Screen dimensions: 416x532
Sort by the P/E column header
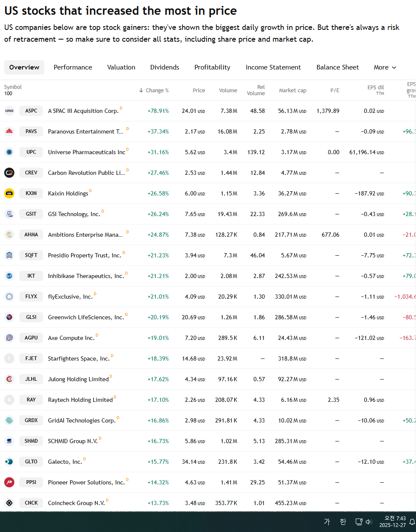click(x=335, y=91)
